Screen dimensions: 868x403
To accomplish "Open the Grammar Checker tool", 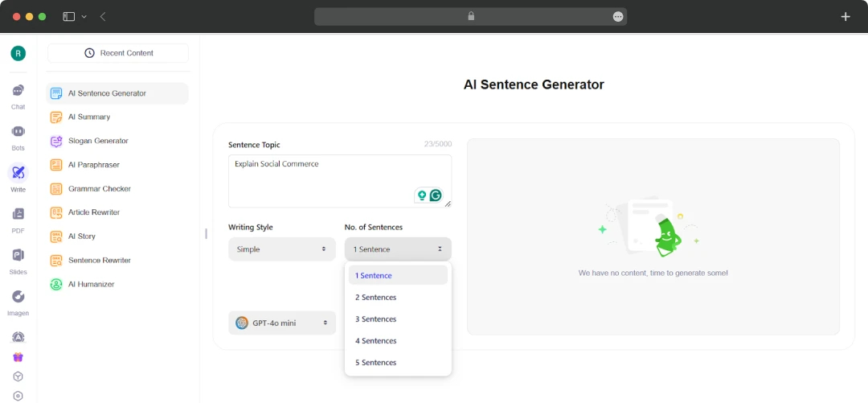I will pos(100,189).
